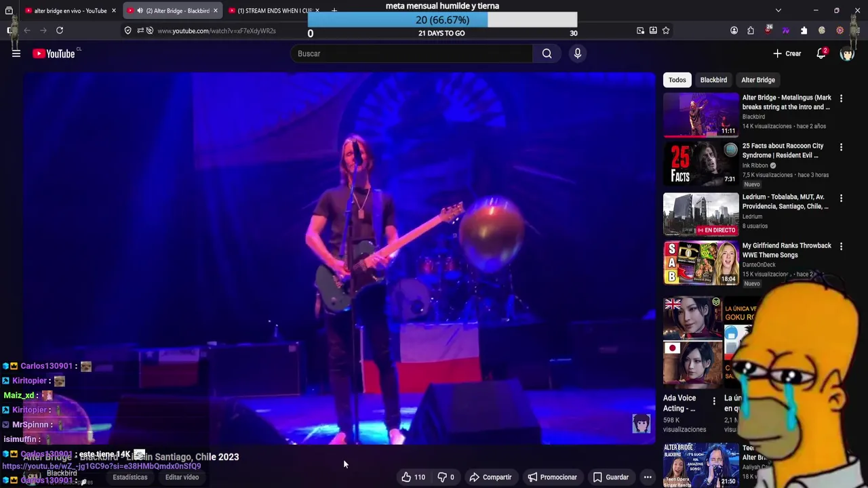The height and width of the screenshot is (488, 868).
Task: Click the Promocionar button
Action: click(x=552, y=477)
